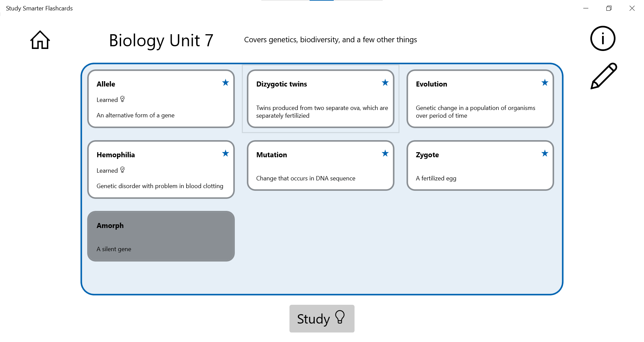Click the Hemophilia term title
This screenshot has height=342, width=644.
click(116, 155)
